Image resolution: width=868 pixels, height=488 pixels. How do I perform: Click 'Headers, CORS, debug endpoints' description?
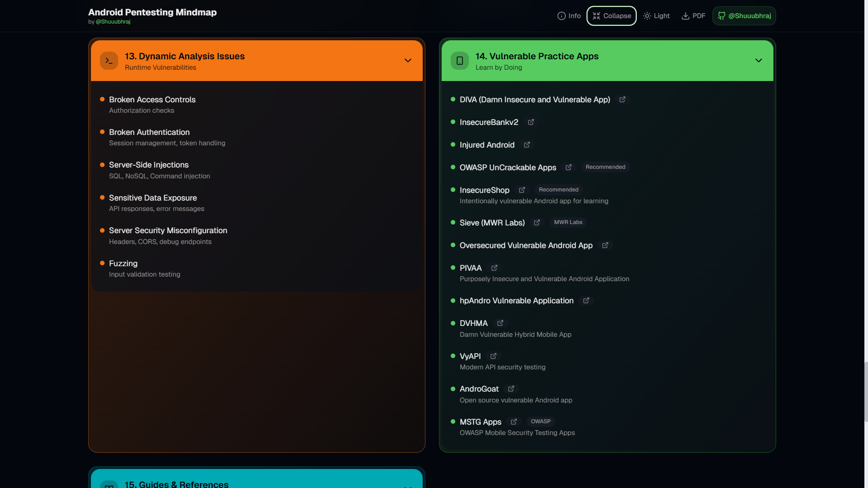pyautogui.click(x=160, y=242)
